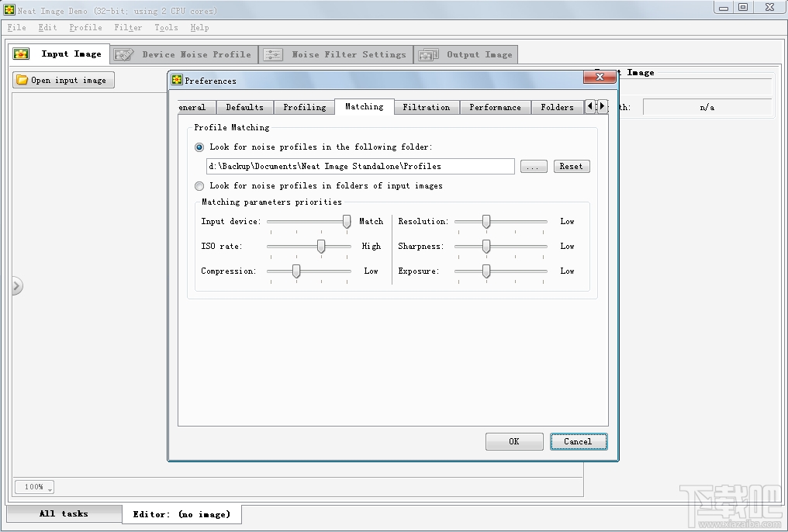788x532 pixels.
Task: Click the Compression priority slider
Action: [309, 271]
